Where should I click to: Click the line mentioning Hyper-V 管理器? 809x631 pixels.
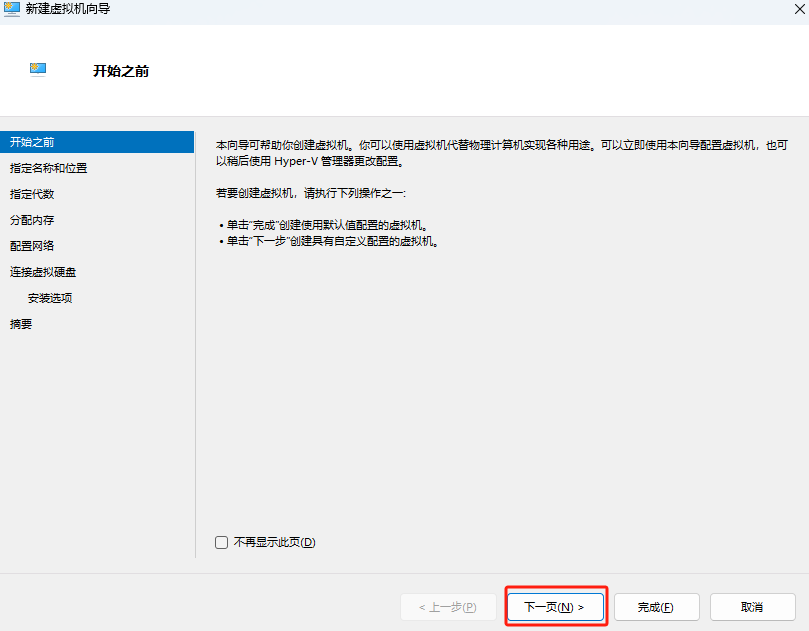tap(310, 161)
